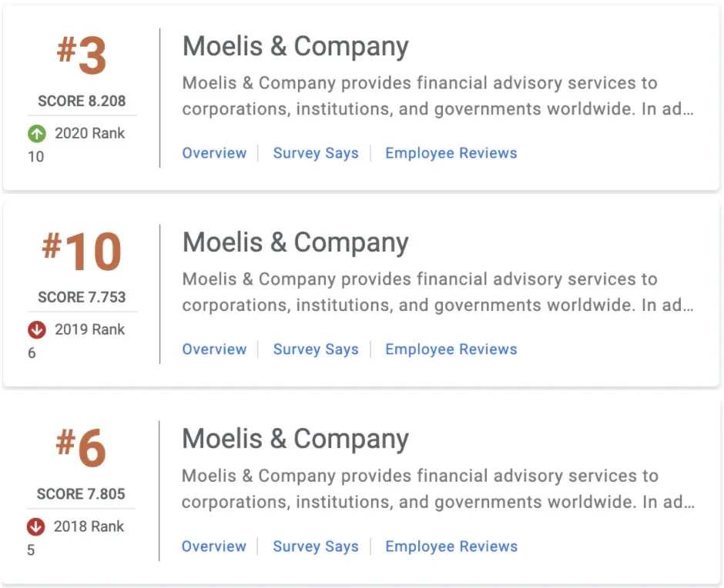Viewport: 724px width, 588px height.
Task: Click Moelis & Company title ranked #3
Action: point(295,47)
